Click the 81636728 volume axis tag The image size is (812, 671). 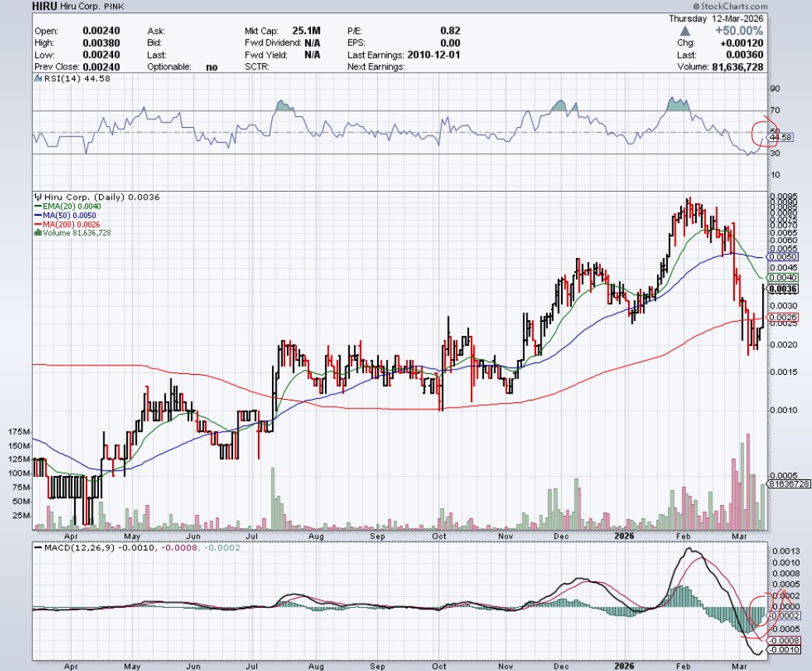click(789, 484)
